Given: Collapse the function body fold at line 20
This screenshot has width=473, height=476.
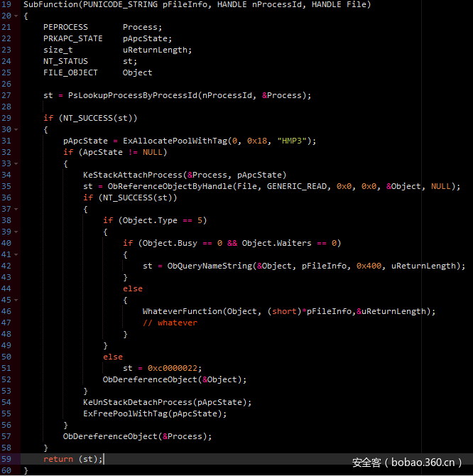Looking at the screenshot, I should 15,16.
